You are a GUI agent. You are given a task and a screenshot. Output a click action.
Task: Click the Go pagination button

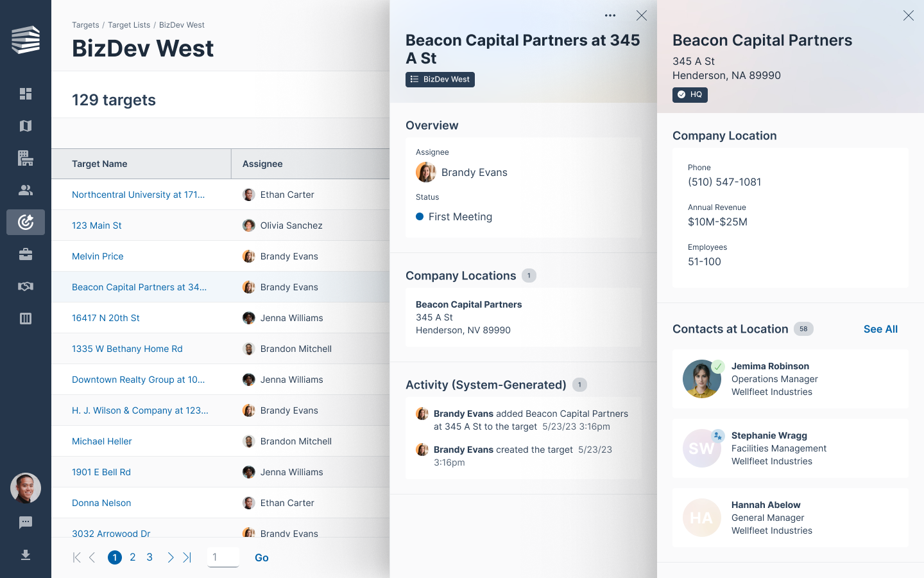(x=262, y=557)
